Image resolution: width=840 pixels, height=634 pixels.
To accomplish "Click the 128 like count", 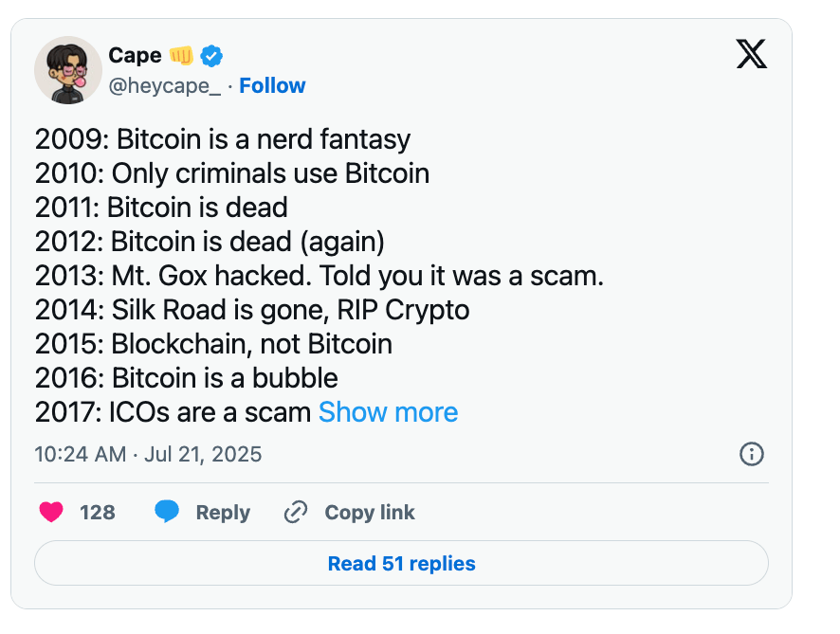I will 99,512.
